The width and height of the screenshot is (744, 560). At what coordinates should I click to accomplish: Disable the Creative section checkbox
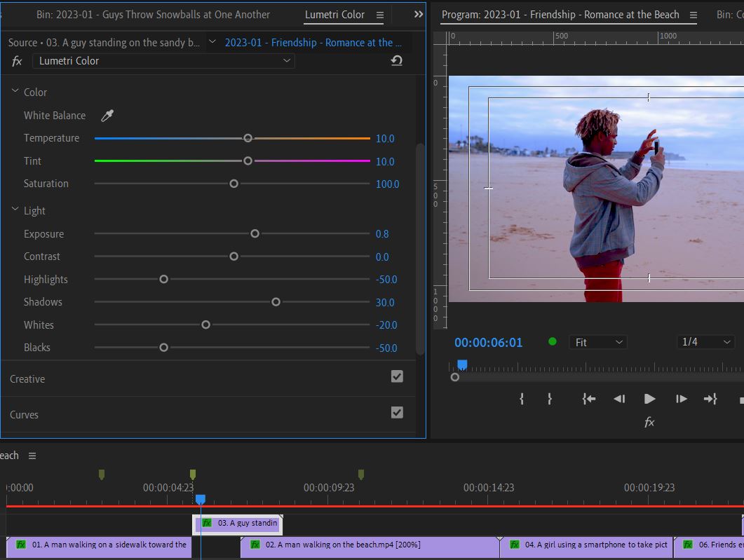tap(397, 376)
